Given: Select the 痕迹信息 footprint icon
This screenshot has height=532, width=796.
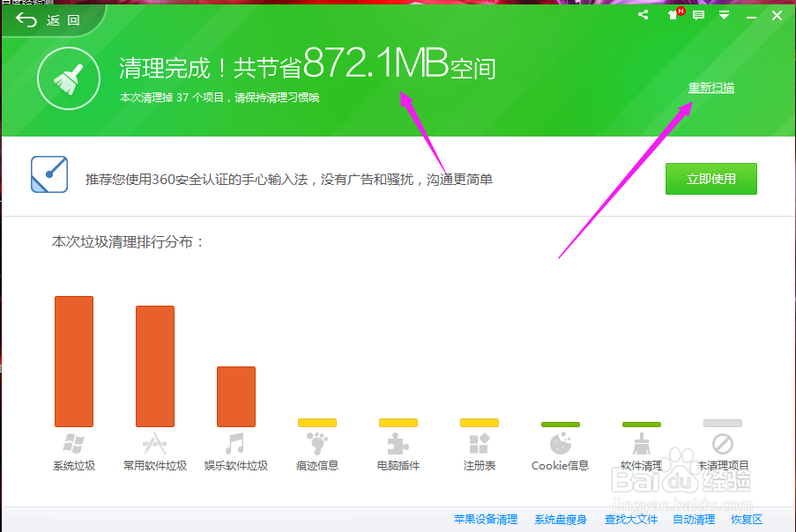Looking at the screenshot, I should [317, 443].
